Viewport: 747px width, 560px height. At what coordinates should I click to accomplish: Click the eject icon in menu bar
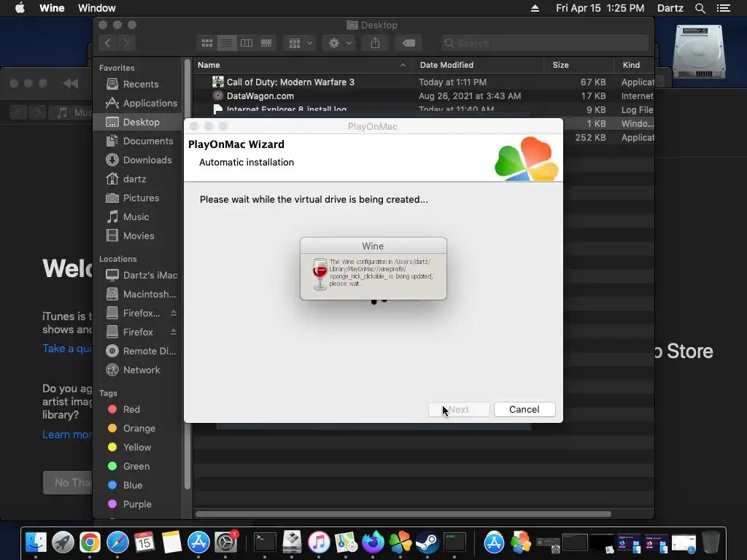click(535, 8)
